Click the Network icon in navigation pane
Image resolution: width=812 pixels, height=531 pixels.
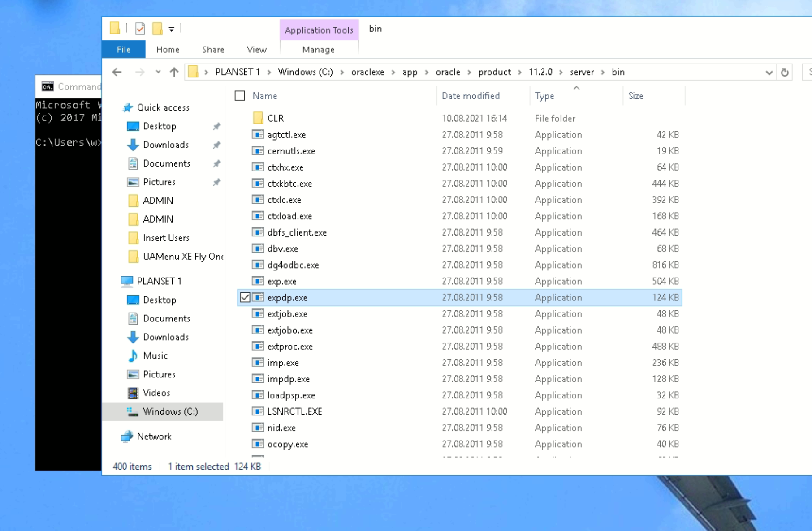127,436
